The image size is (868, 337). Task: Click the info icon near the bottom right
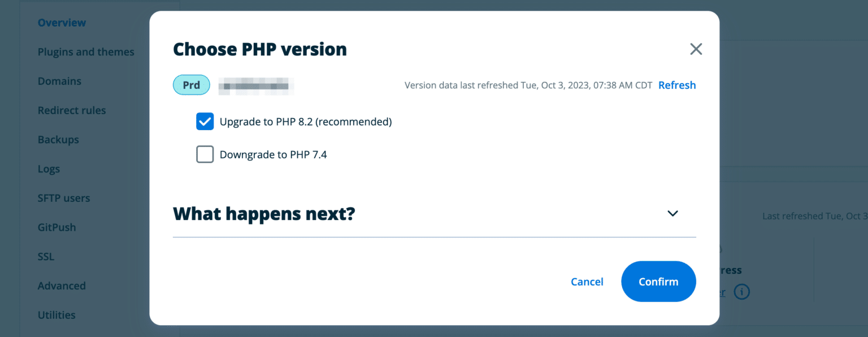point(742,292)
